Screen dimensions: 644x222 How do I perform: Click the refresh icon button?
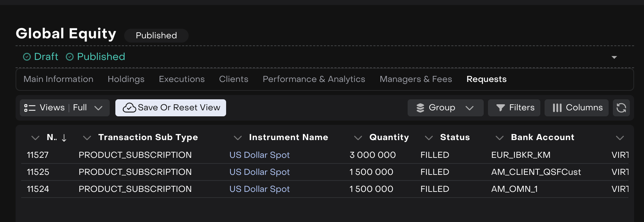click(x=621, y=108)
